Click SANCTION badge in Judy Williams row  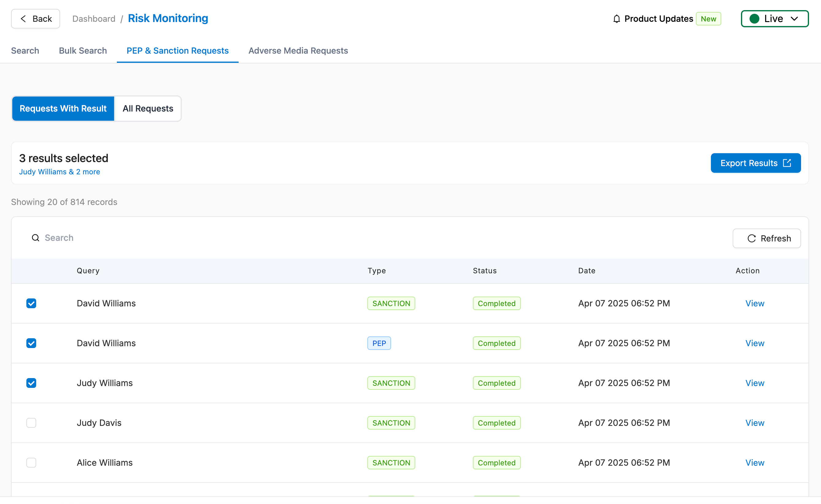point(391,383)
